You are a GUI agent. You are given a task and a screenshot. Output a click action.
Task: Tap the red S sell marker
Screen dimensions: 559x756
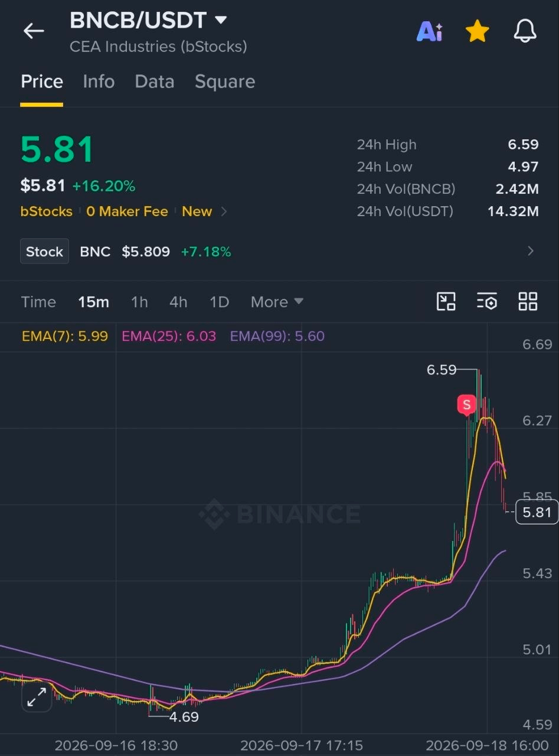[466, 405]
